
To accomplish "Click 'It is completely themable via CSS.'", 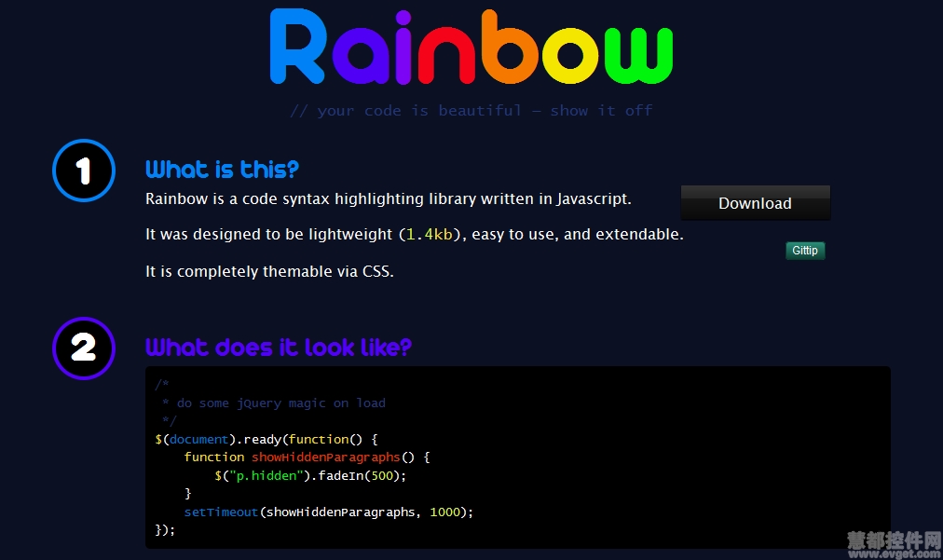I will point(269,271).
